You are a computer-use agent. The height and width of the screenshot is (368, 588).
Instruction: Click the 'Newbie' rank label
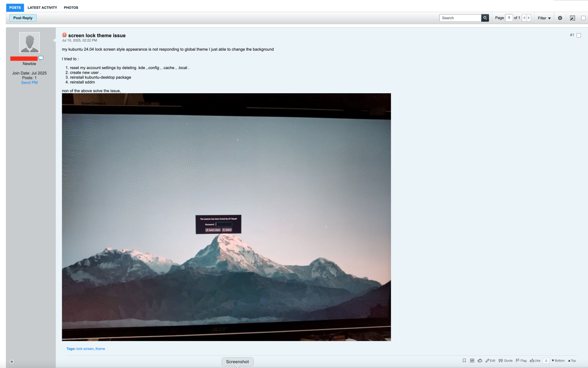tap(29, 64)
